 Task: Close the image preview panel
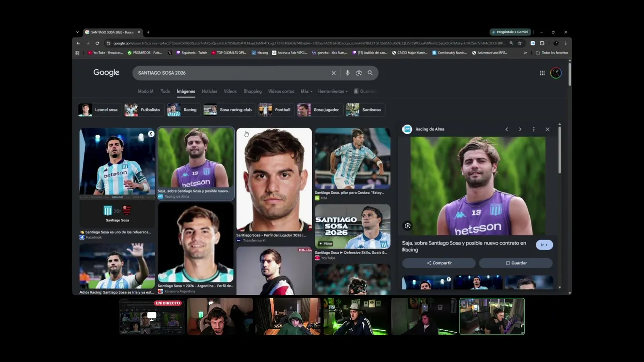pyautogui.click(x=547, y=129)
